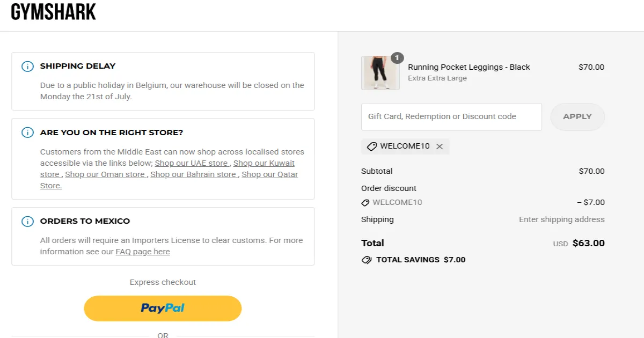Click the tag icon next to WELCOME10 order discount
The image size is (644, 338).
tap(367, 202)
